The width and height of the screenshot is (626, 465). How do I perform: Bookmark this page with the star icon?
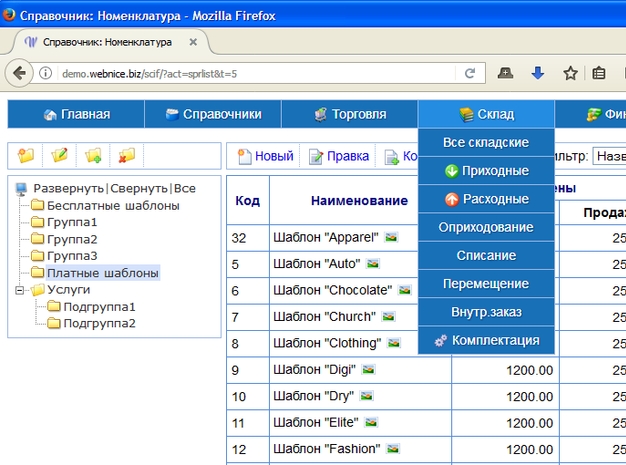[569, 73]
